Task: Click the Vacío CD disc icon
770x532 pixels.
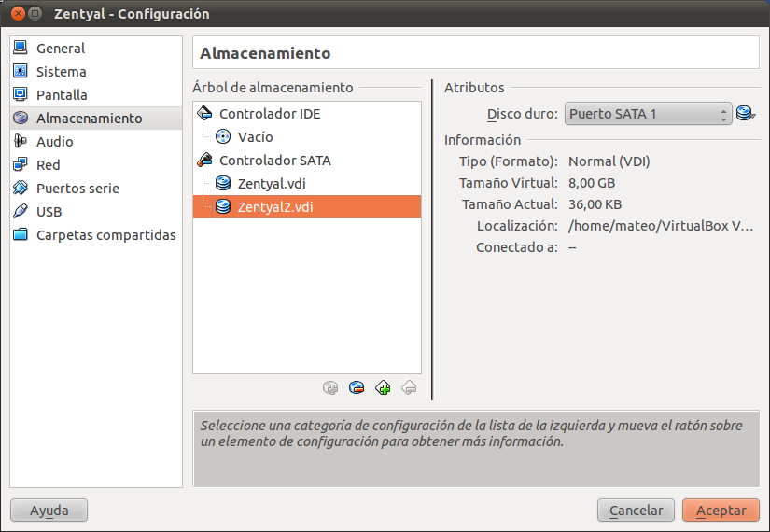Action: coord(223,136)
